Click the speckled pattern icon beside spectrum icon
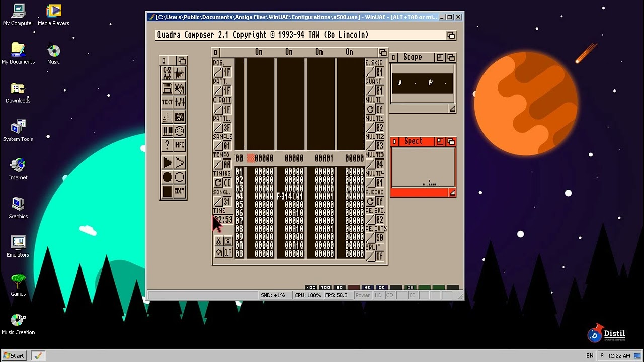 (179, 117)
